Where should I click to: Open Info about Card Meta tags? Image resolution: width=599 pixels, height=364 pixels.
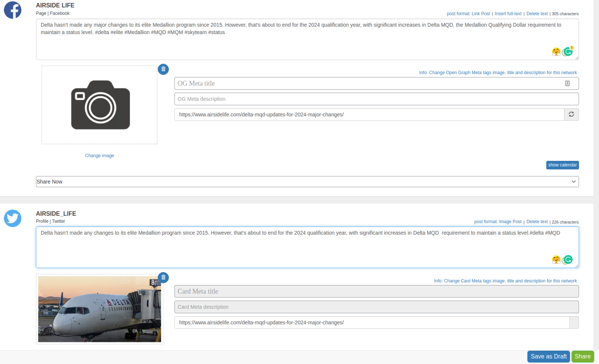pyautogui.click(x=505, y=281)
